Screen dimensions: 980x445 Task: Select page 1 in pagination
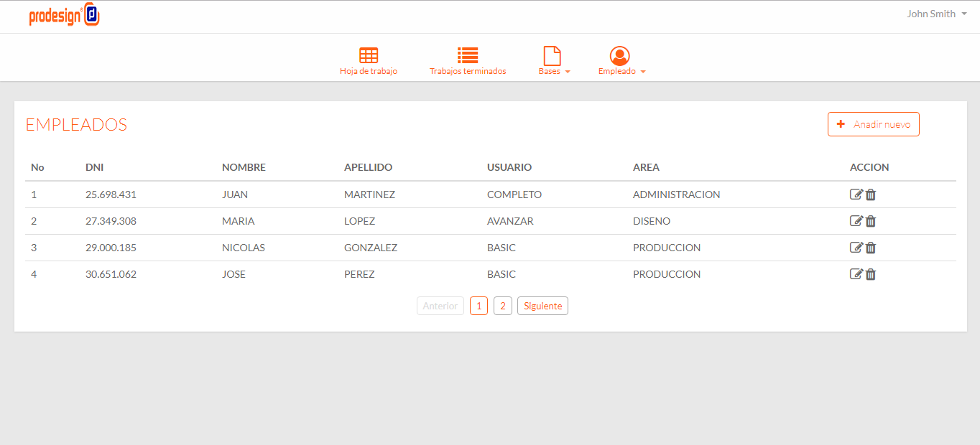click(479, 306)
